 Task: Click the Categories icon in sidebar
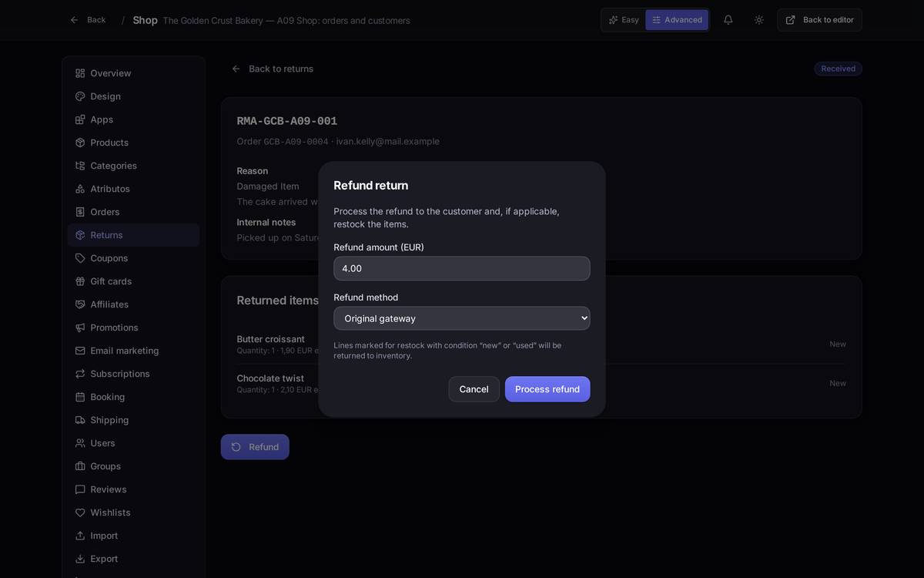pos(80,166)
